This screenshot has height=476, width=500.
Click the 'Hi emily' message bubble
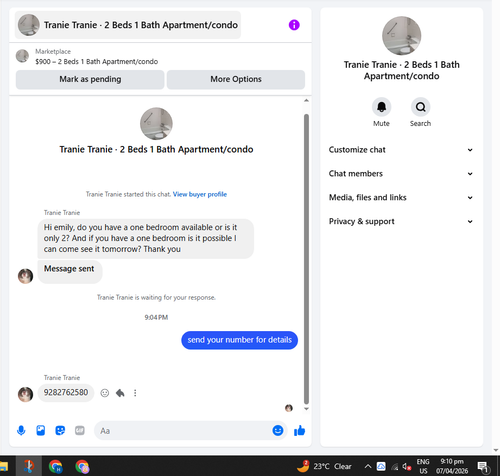(x=146, y=238)
